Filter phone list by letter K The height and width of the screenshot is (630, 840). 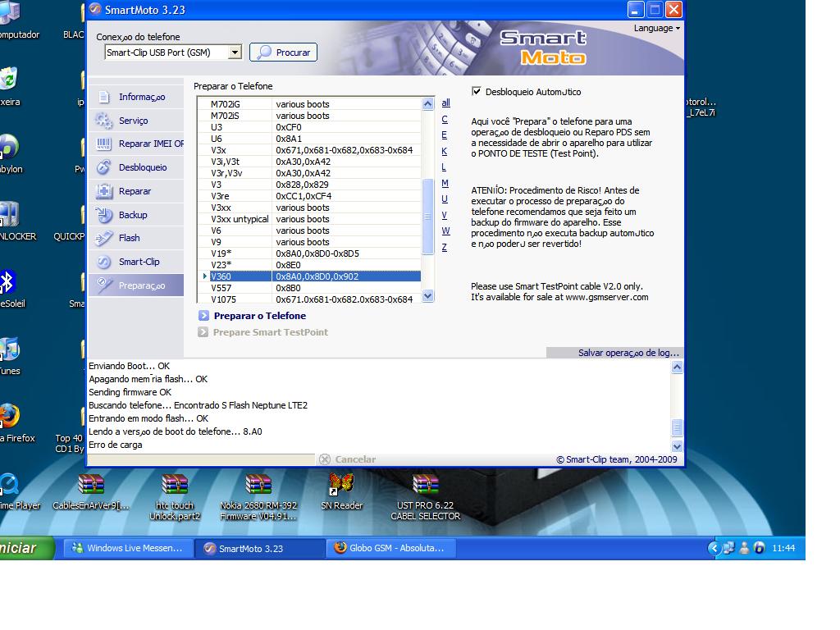444,151
